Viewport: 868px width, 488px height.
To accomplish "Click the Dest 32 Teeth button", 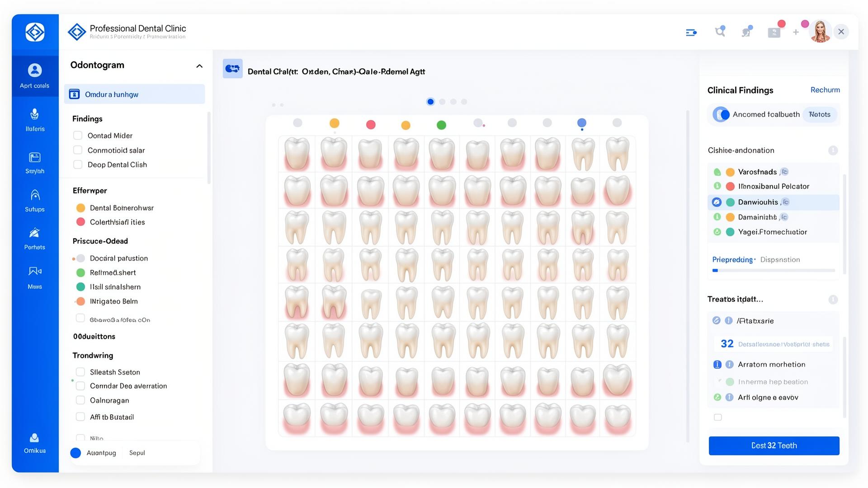I will click(x=774, y=446).
